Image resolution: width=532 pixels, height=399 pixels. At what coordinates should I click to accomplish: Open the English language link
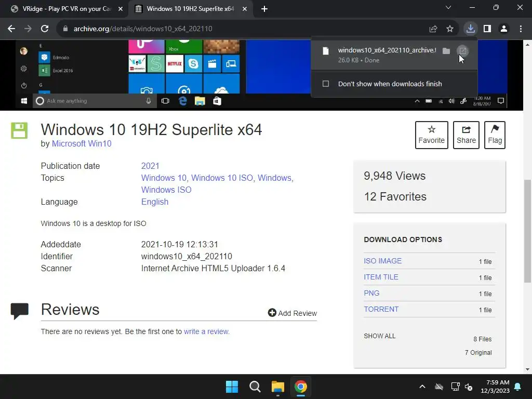point(155,202)
